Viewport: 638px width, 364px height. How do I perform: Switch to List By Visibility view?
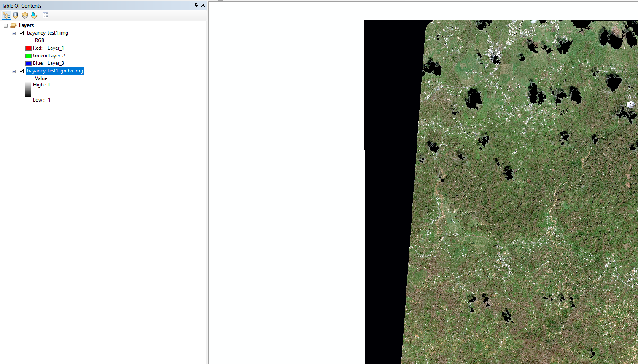25,15
